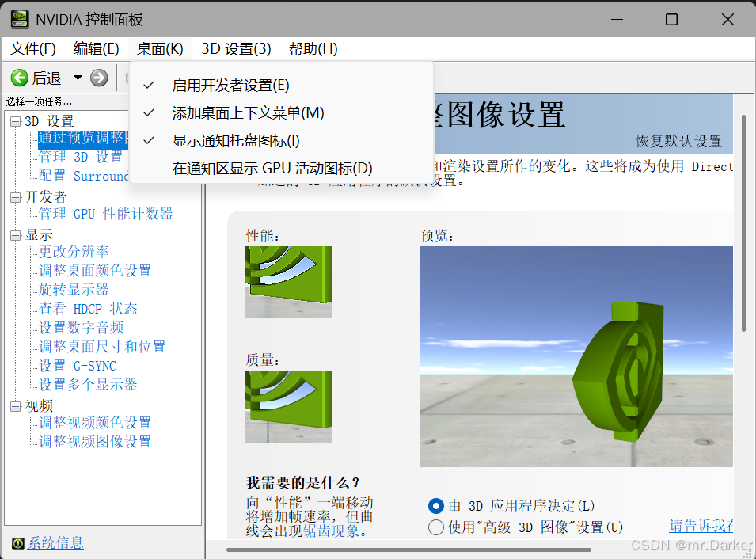Minimize the NVIDIA 控制面板 window
The height and width of the screenshot is (559, 756).
tap(617, 19)
